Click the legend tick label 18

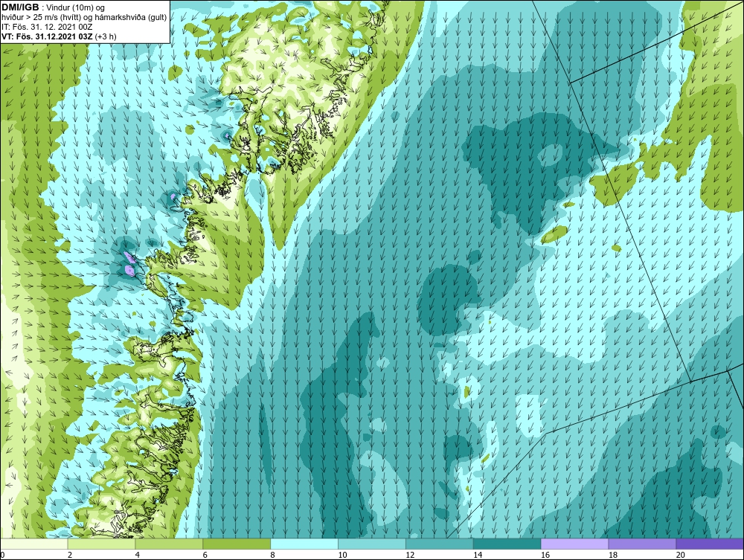click(x=613, y=555)
